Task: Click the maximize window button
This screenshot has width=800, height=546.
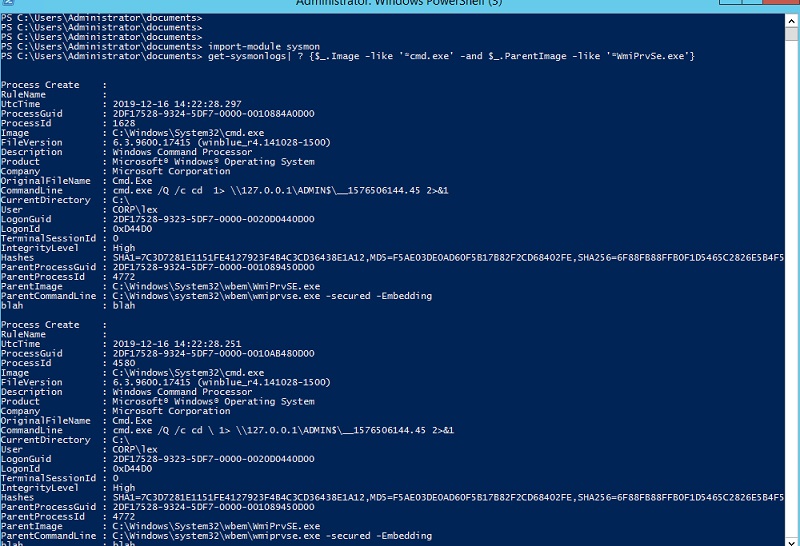Action: pyautogui.click(x=752, y=2)
